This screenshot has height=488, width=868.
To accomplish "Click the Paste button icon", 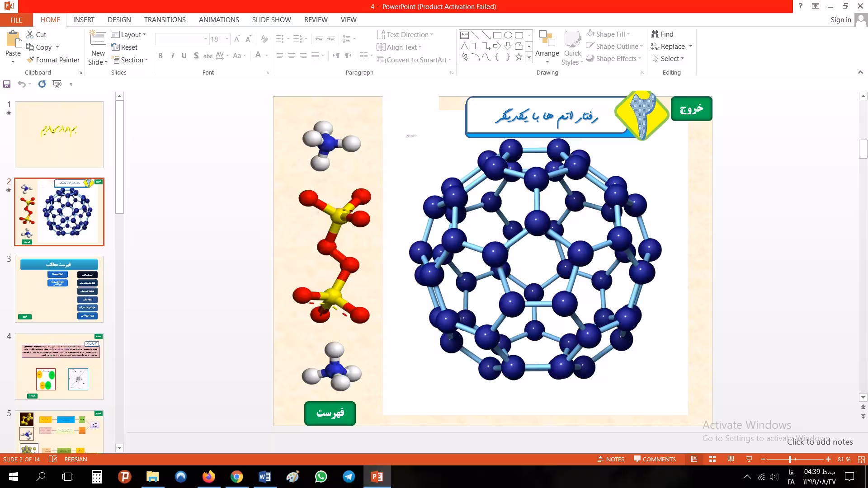I will pos(13,40).
